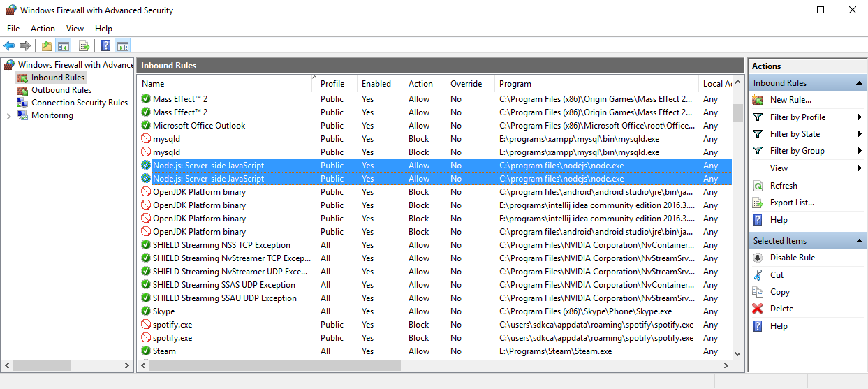Toggle the Show/Hide Console Tree toolbar icon
Viewport: 868px width, 389px height.
click(x=63, y=46)
